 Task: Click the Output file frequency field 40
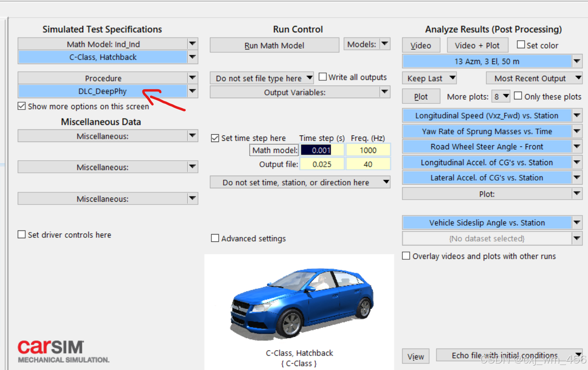(368, 164)
